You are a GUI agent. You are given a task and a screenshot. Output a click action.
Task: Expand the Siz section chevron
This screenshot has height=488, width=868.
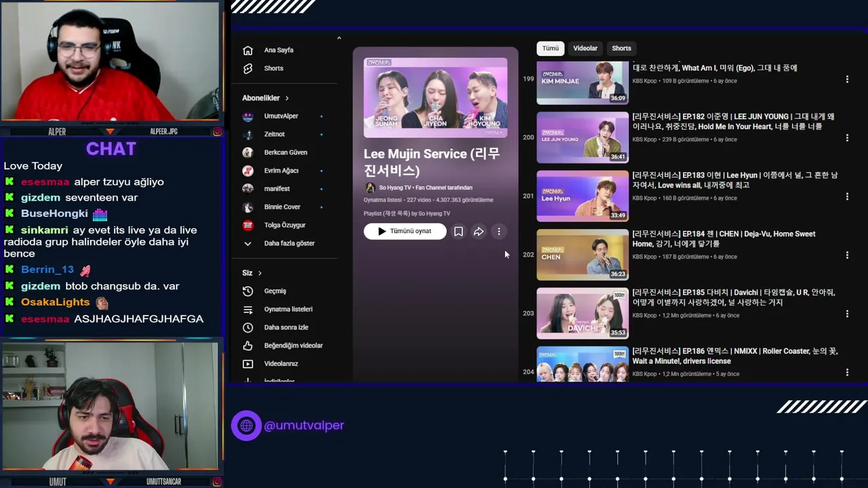point(260,273)
